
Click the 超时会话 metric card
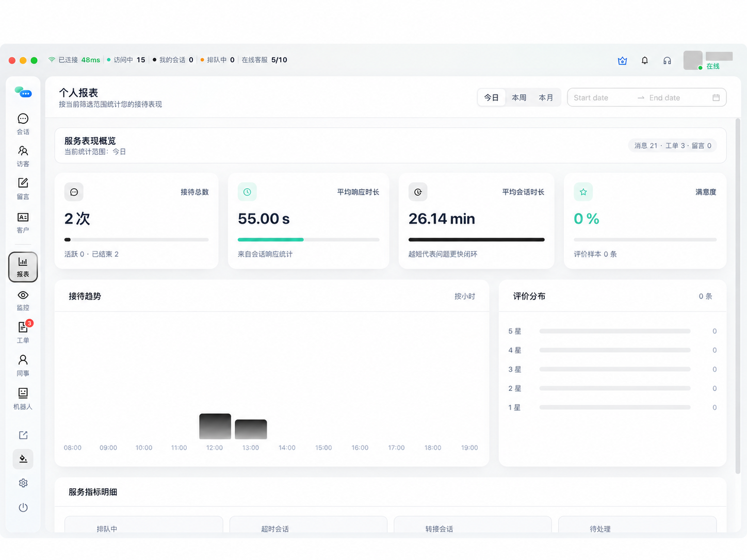click(308, 524)
